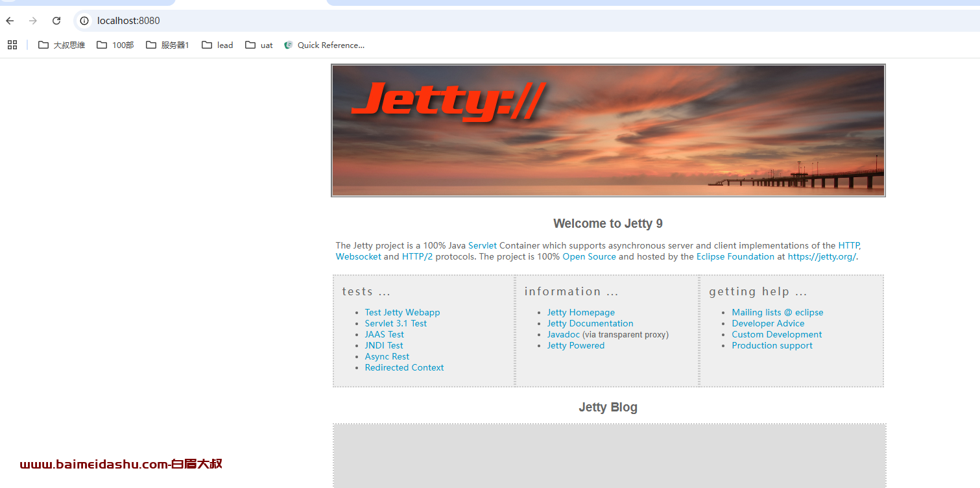This screenshot has width=980, height=488.
Task: Open the JNDI Test link
Action: click(x=384, y=345)
